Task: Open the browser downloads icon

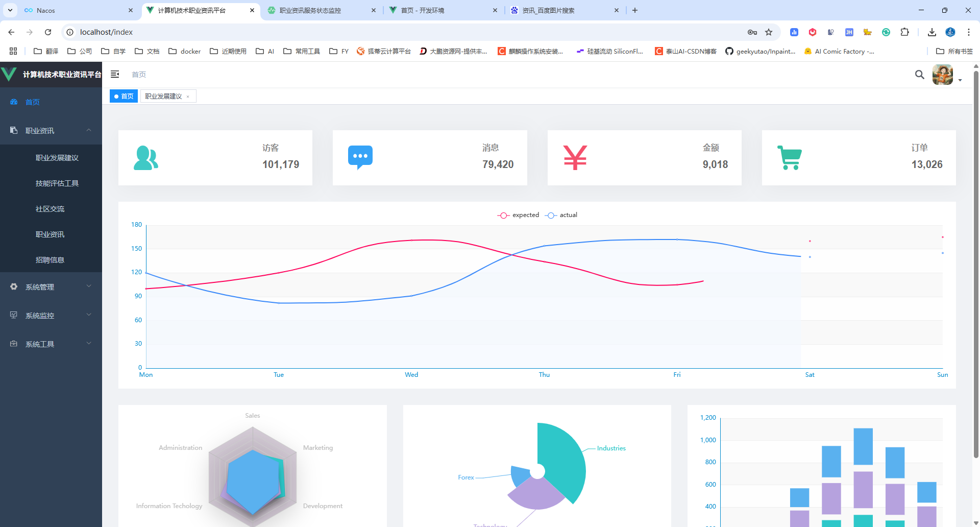Action: point(932,32)
